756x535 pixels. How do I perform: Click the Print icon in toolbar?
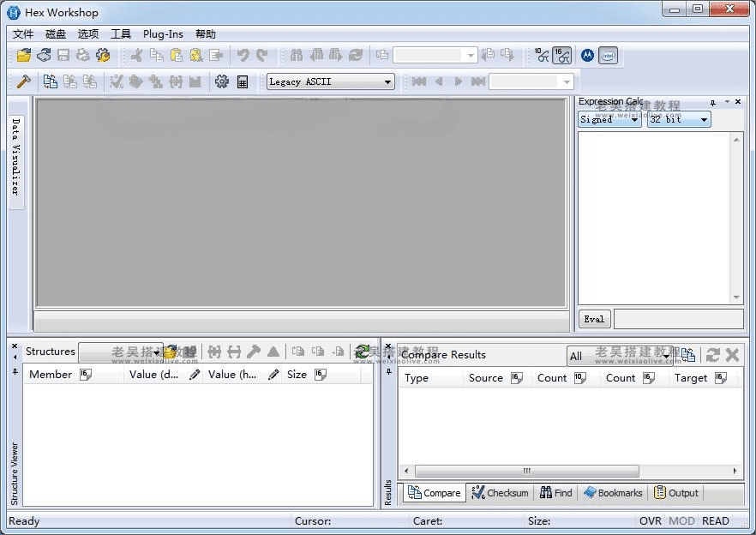tap(83, 55)
